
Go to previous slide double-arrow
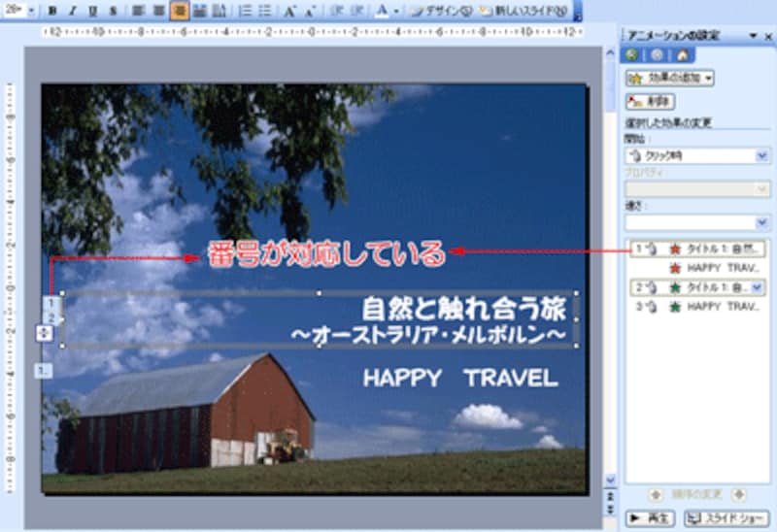point(611,497)
